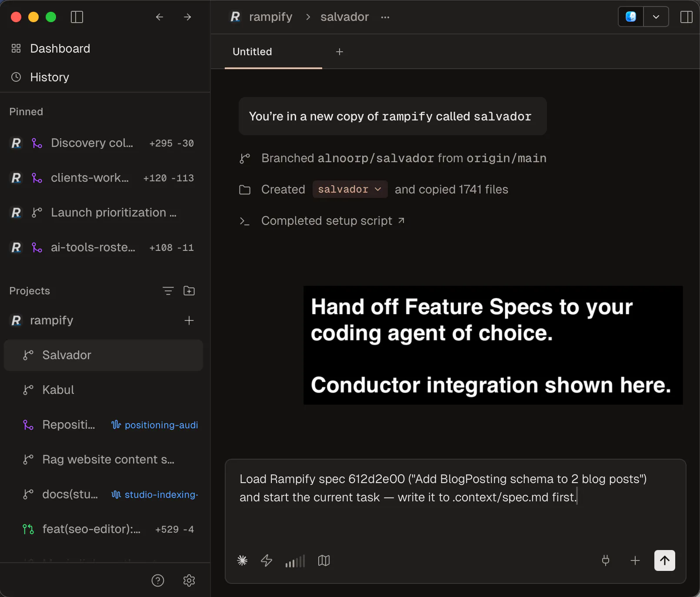Open pinned clients-work... workspace
Image resolution: width=700 pixels, height=597 pixels.
click(103, 178)
